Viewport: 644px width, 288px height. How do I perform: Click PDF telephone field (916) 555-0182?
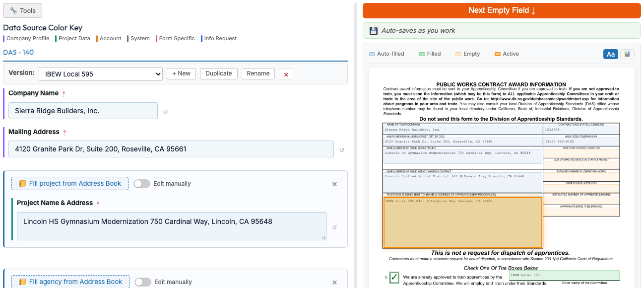click(x=581, y=142)
